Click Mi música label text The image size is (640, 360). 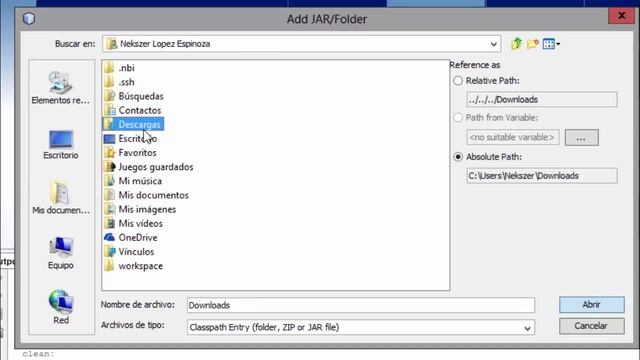(x=140, y=181)
